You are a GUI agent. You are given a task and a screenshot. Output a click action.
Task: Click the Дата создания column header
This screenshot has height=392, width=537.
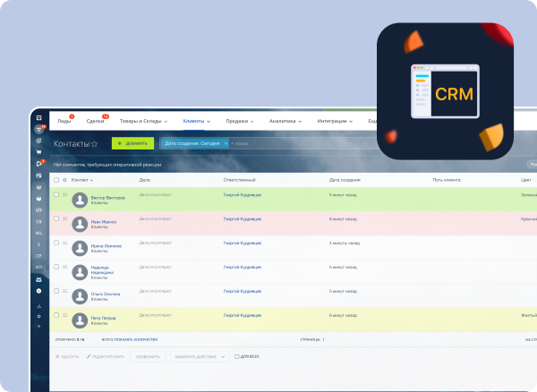pyautogui.click(x=345, y=180)
